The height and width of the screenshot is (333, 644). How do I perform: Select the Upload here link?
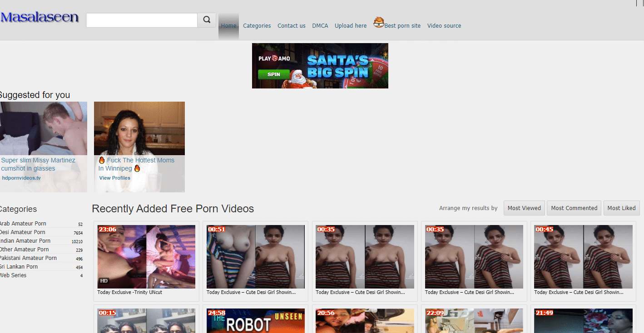[x=350, y=26]
